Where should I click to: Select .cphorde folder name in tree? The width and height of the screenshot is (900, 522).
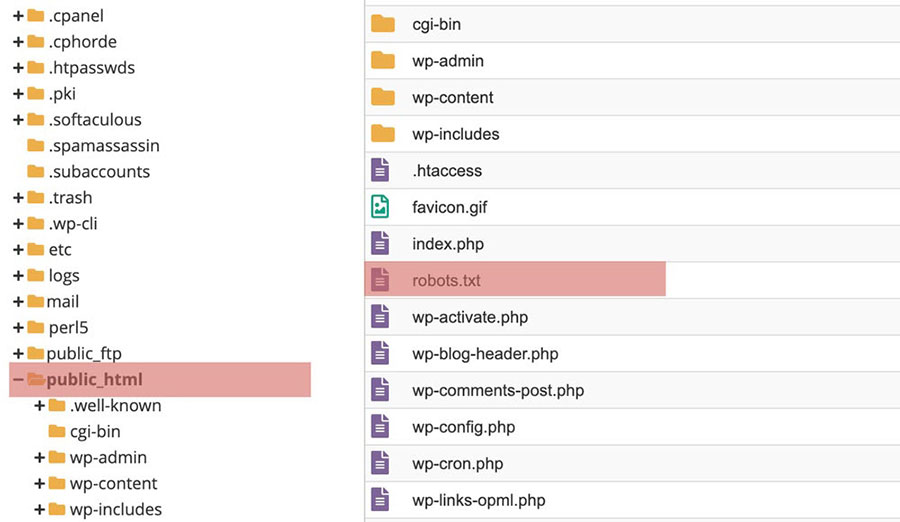[x=83, y=42]
